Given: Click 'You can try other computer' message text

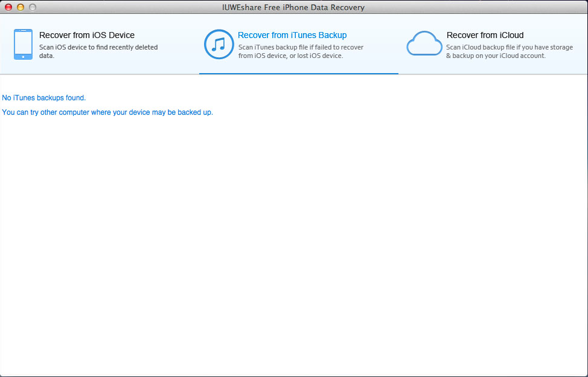Looking at the screenshot, I should [x=107, y=112].
